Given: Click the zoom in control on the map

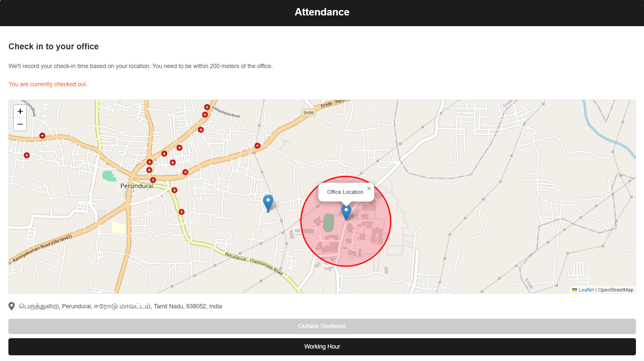Looking at the screenshot, I should pyautogui.click(x=20, y=111).
